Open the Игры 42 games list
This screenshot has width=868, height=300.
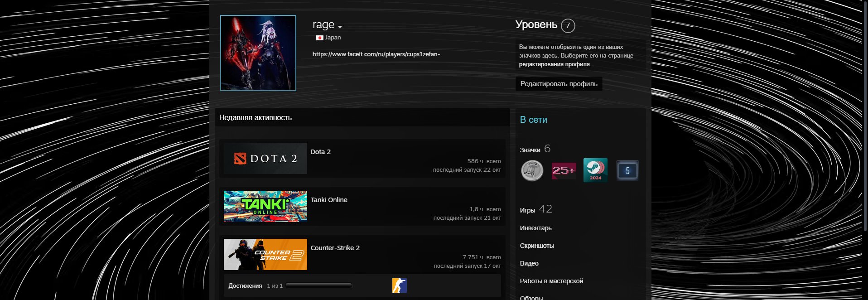pyautogui.click(x=536, y=209)
